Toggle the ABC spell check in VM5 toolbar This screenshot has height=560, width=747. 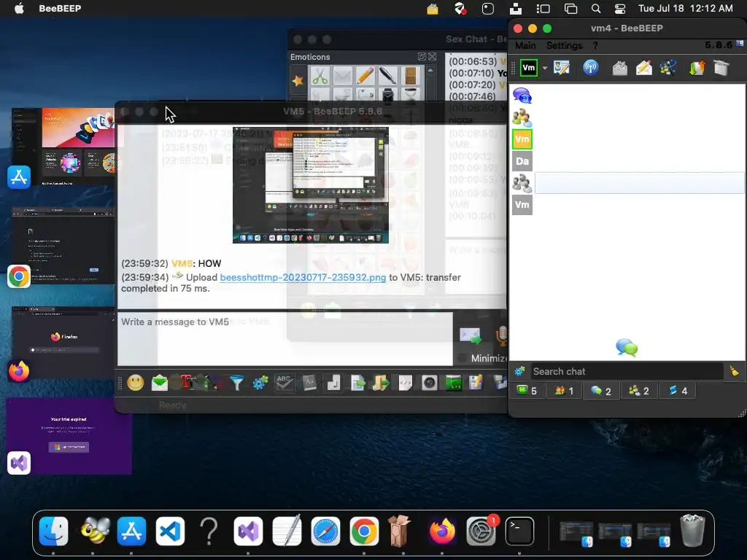click(285, 382)
